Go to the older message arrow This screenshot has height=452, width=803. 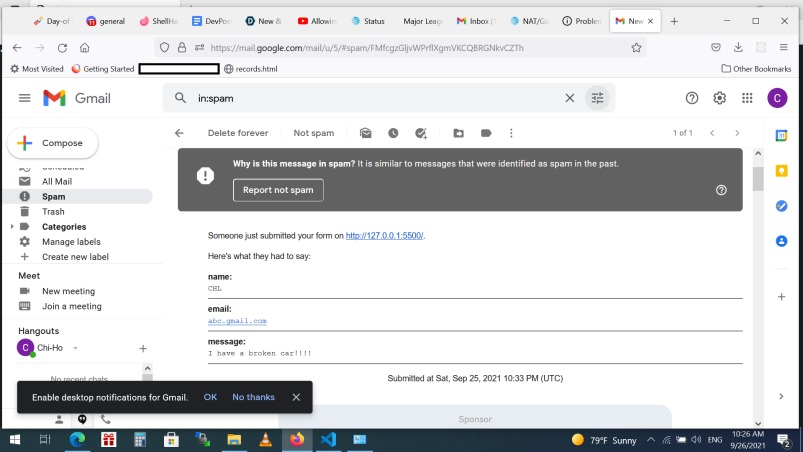tap(737, 133)
